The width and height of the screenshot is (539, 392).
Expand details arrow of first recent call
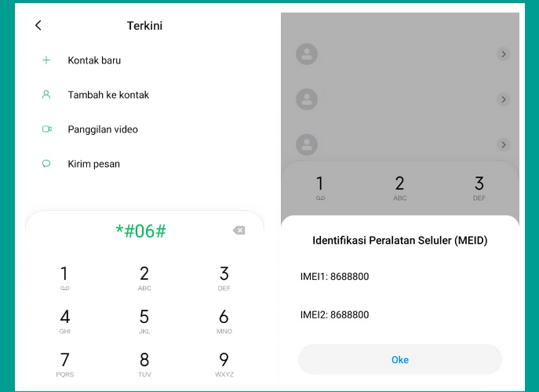tap(504, 54)
